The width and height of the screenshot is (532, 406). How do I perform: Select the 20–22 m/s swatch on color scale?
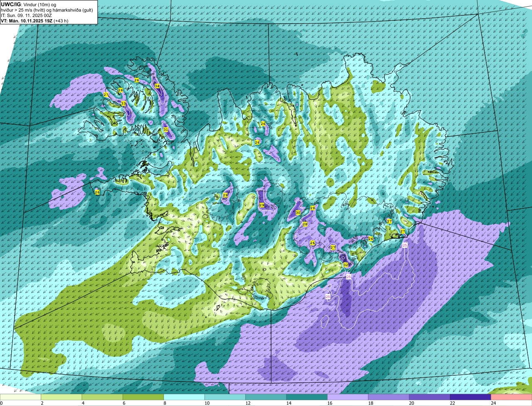[x=430, y=397]
